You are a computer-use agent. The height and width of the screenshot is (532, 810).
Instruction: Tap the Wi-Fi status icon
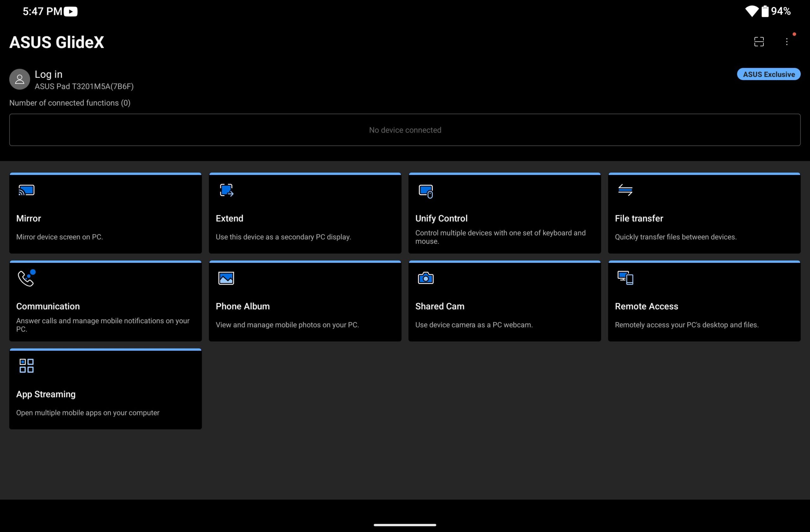(752, 11)
